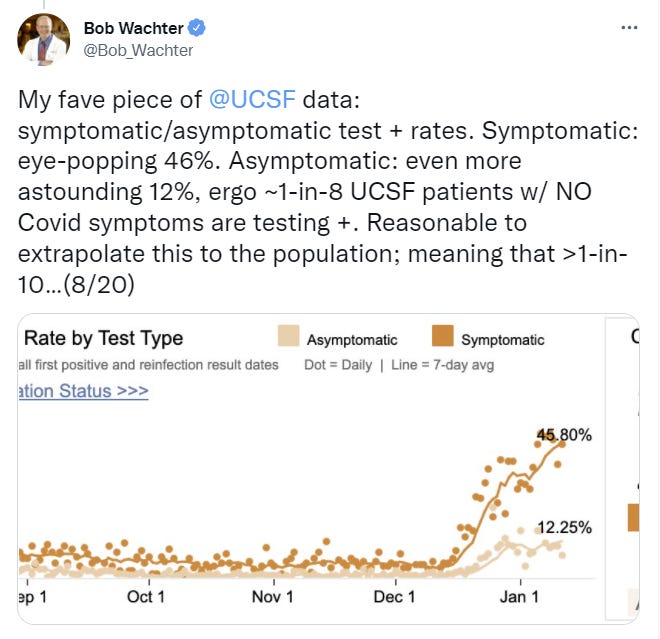Click the 'Rate by Test Type' chart title
Image resolution: width=660 pixels, height=639 pixels.
click(x=104, y=338)
